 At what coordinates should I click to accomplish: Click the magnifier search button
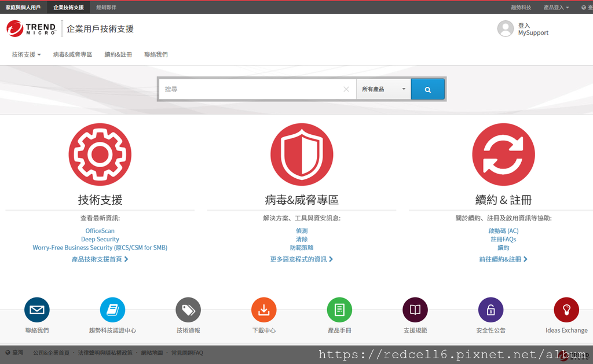(428, 89)
